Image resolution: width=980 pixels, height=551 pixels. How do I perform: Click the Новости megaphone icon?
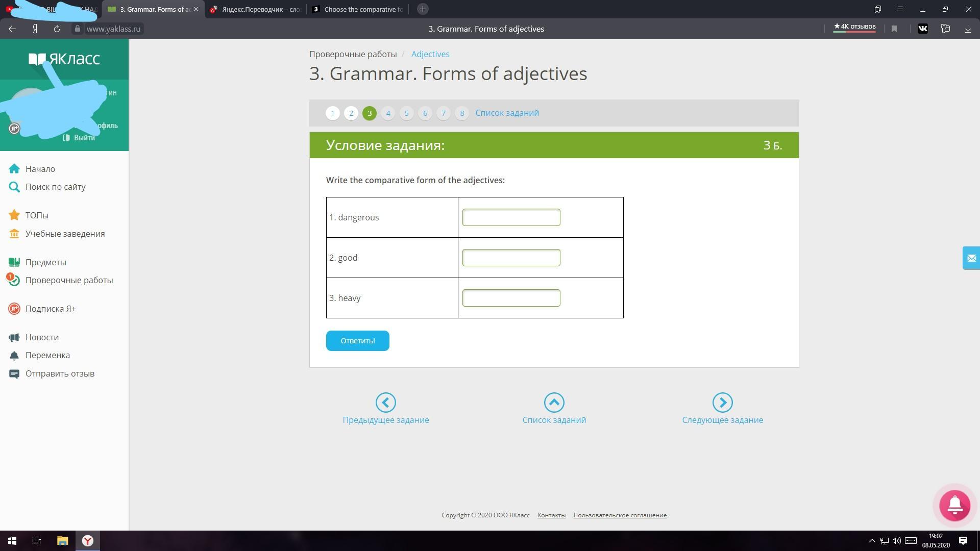(14, 337)
